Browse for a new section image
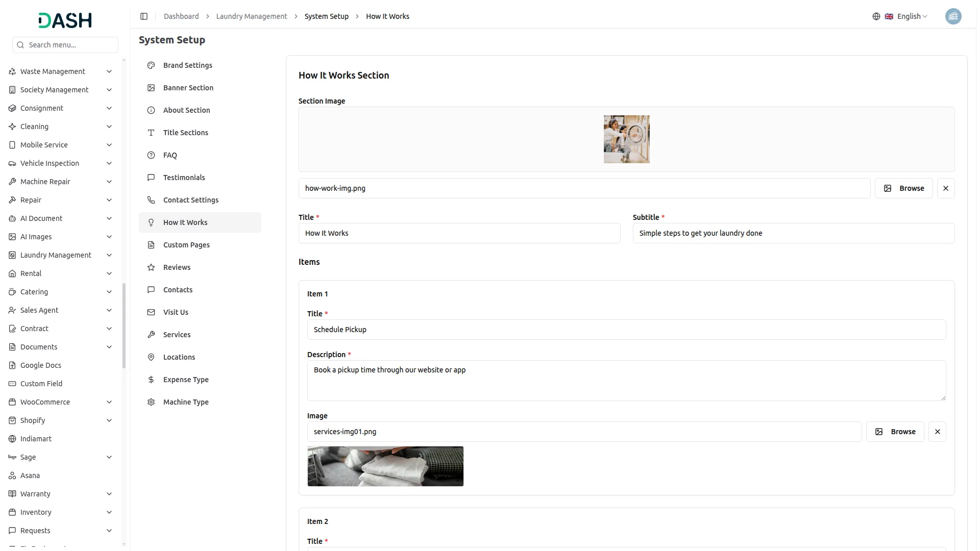Image resolution: width=980 pixels, height=551 pixels. [903, 188]
